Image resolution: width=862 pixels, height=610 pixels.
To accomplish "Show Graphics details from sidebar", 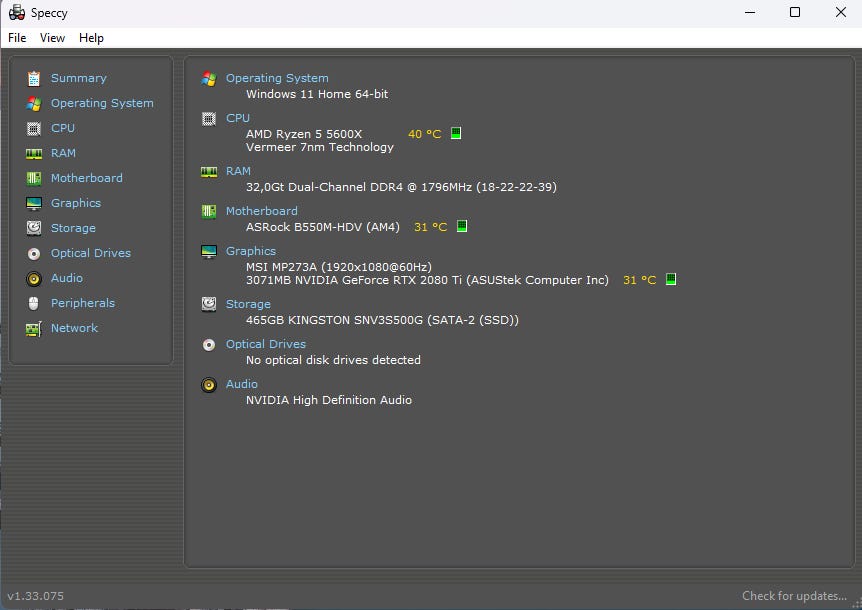I will point(76,203).
